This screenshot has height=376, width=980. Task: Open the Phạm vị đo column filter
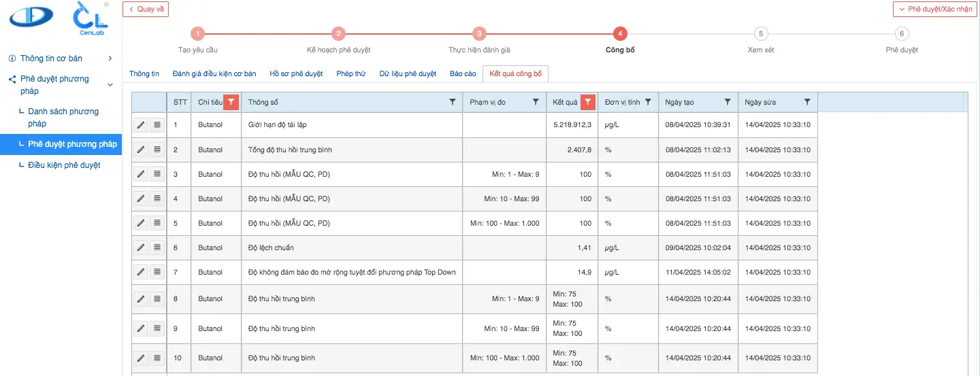coord(536,102)
